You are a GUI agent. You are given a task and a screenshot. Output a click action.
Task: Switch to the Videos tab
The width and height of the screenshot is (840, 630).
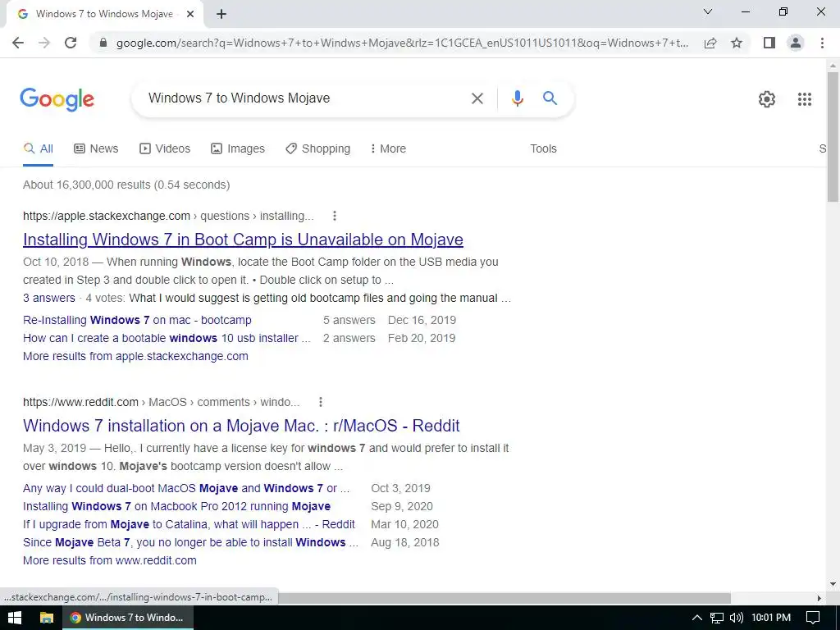coord(164,149)
